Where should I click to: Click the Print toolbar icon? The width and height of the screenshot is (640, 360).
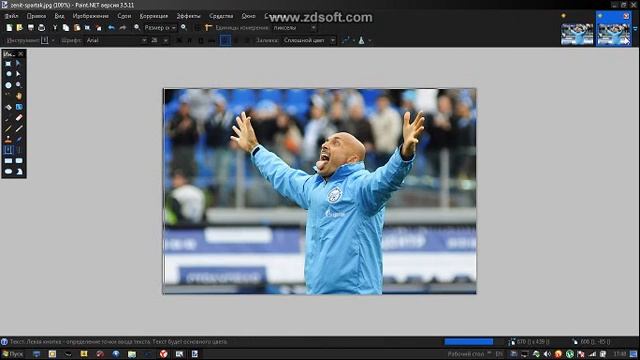click(42, 28)
